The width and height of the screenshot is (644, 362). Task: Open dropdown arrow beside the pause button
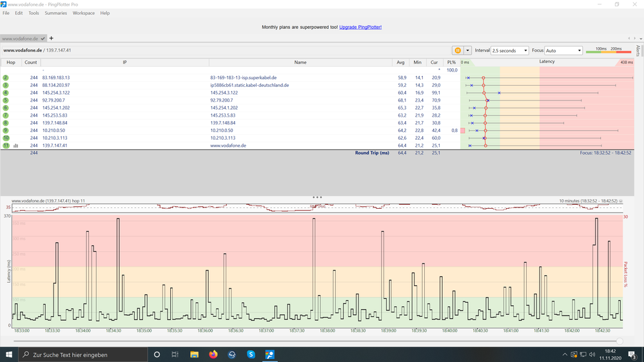467,50
